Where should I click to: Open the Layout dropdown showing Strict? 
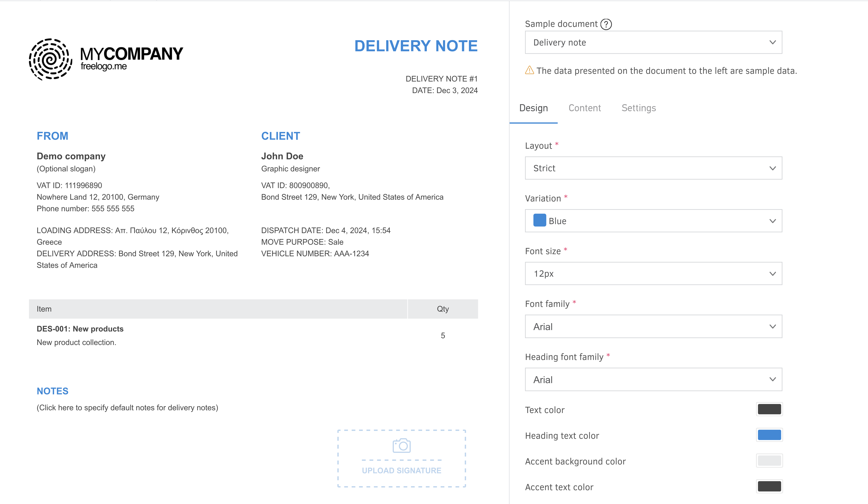(653, 168)
